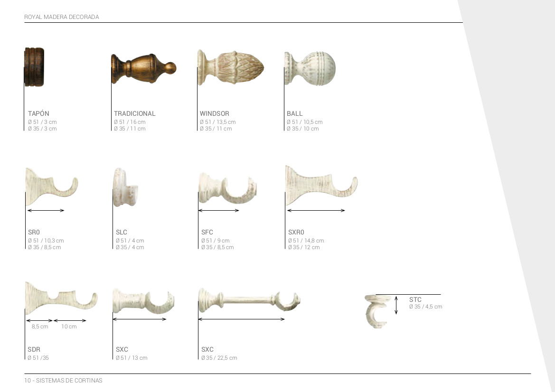Click 'Ø 51 / 13,5 cm' under Windsor
This screenshot has height=392, width=555.
tap(218, 122)
